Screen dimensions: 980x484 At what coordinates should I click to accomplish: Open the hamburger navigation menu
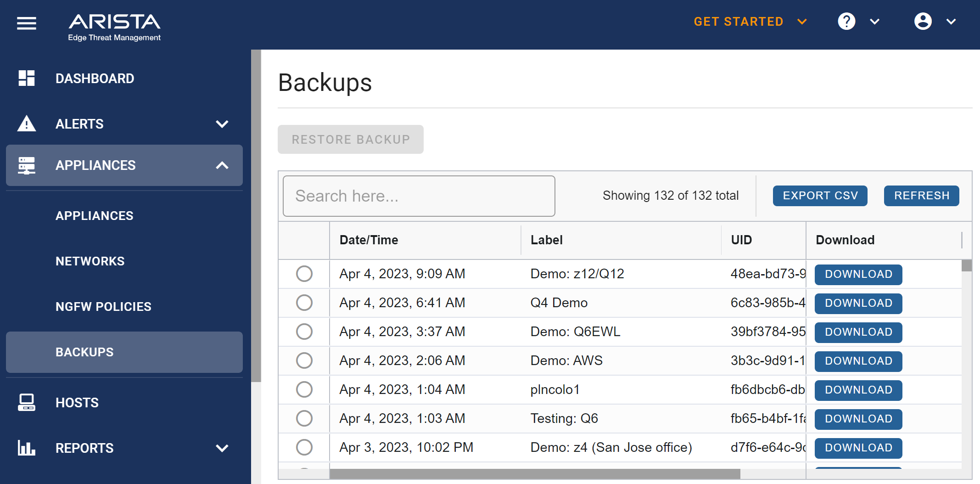pyautogui.click(x=27, y=23)
